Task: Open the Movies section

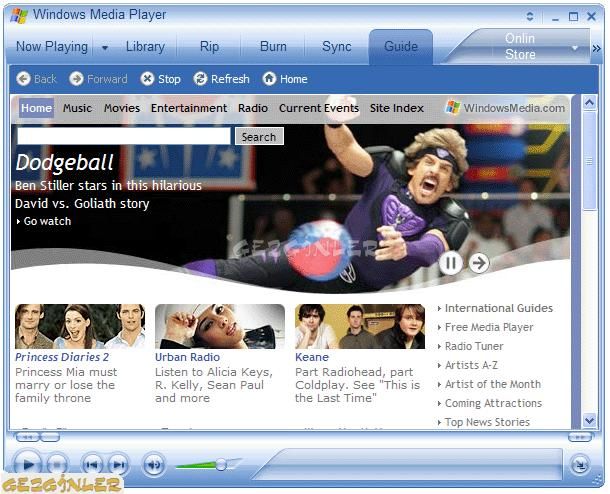Action: [122, 108]
